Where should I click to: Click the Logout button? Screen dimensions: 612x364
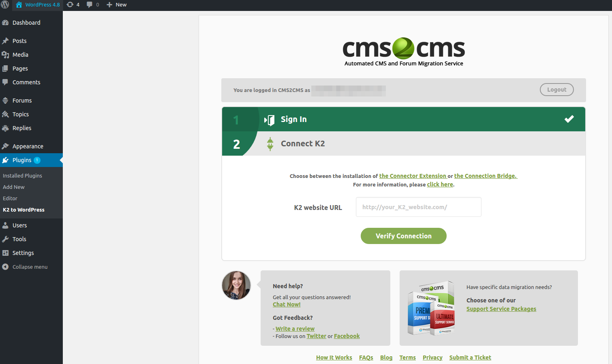[556, 90]
